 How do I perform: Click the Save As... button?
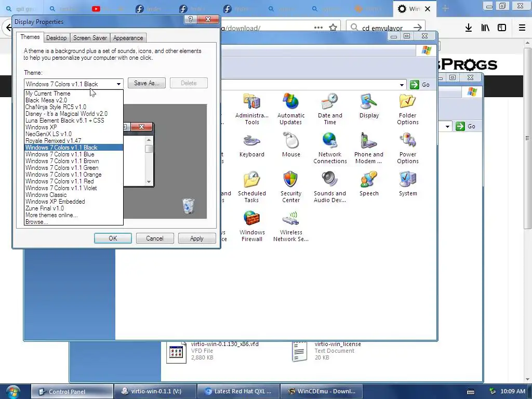pos(147,83)
